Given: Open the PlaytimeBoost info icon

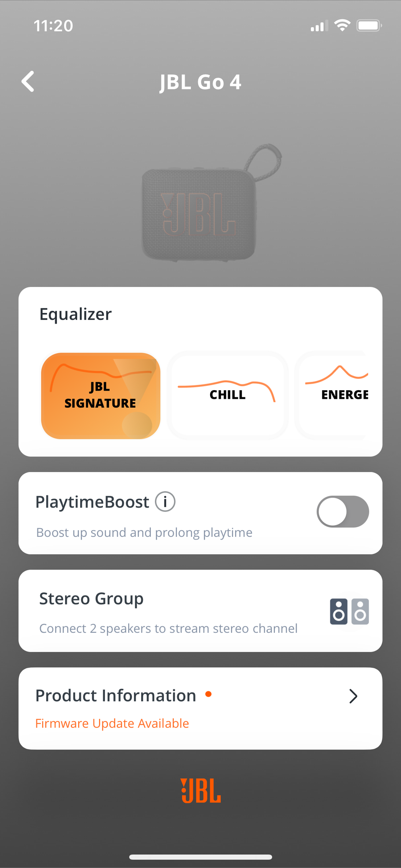Looking at the screenshot, I should (165, 502).
